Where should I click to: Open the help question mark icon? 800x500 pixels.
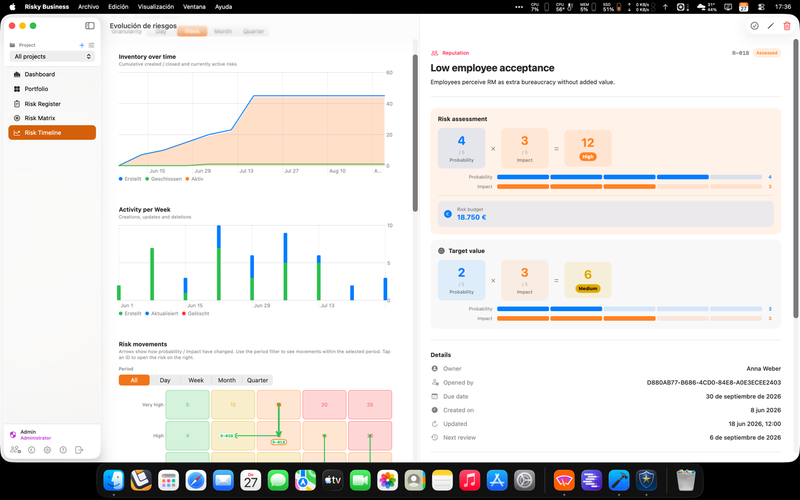63,450
